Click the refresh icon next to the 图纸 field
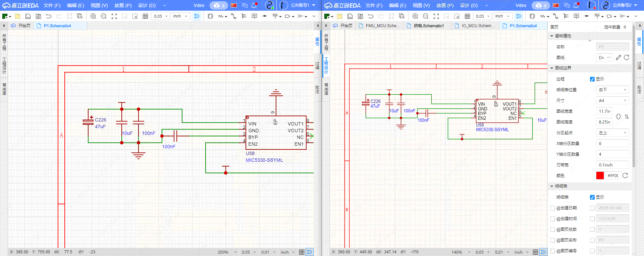This screenshot has width=644, height=256. [626, 58]
